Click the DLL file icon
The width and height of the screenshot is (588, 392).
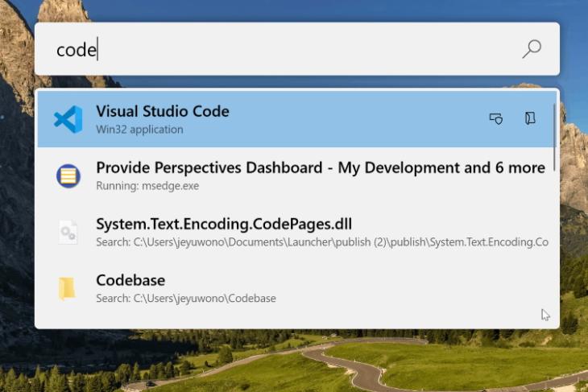pos(68,233)
